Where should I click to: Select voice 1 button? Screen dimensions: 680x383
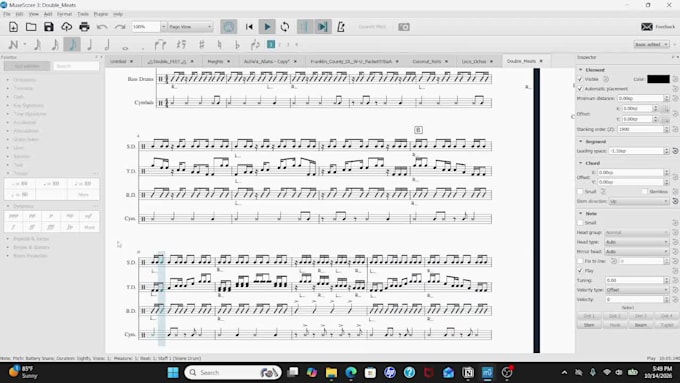tap(271, 44)
